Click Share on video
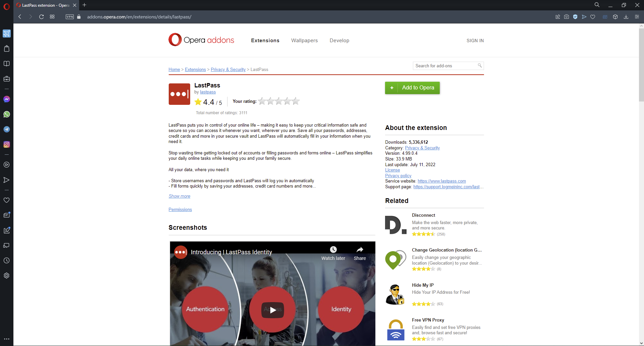The width and height of the screenshot is (644, 346). coord(360,253)
